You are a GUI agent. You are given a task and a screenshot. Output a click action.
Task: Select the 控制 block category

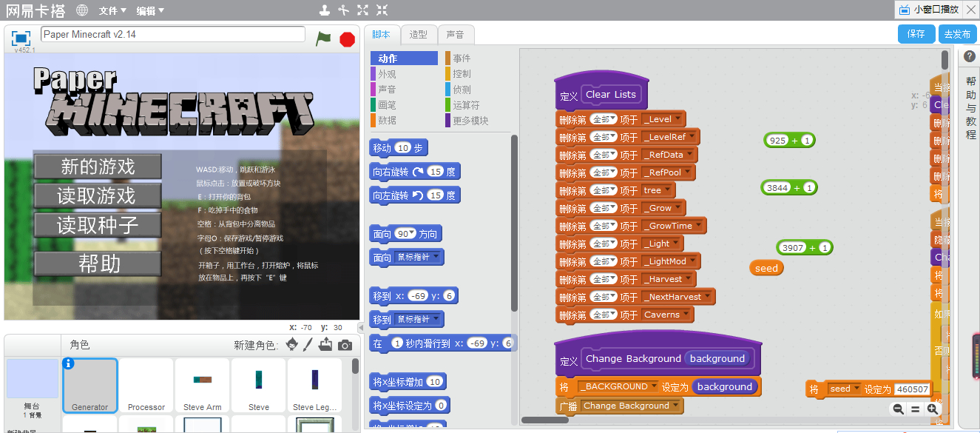(478, 74)
